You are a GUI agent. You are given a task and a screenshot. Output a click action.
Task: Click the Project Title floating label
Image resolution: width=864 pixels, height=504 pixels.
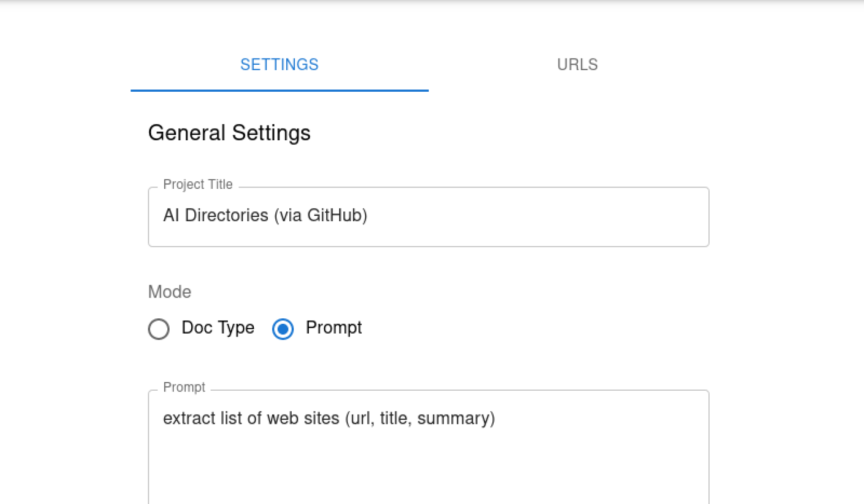tap(198, 184)
